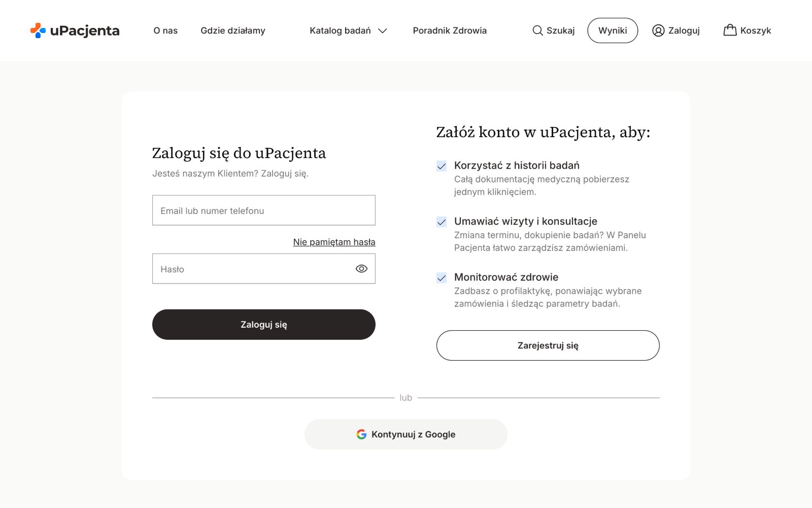Screen dimensions: 812x508
Task: Click the search magnifier icon
Action: coord(537,30)
